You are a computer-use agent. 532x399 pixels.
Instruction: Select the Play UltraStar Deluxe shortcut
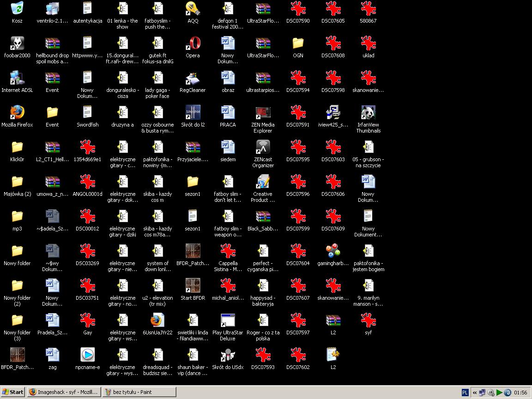228,320
